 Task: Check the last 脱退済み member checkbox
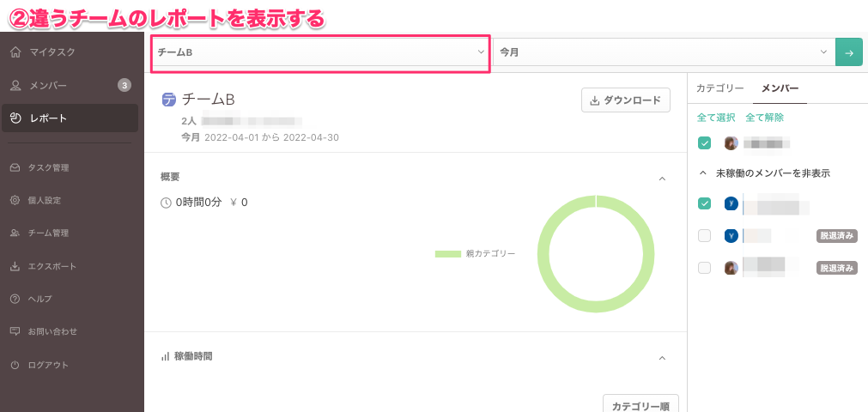pyautogui.click(x=704, y=268)
